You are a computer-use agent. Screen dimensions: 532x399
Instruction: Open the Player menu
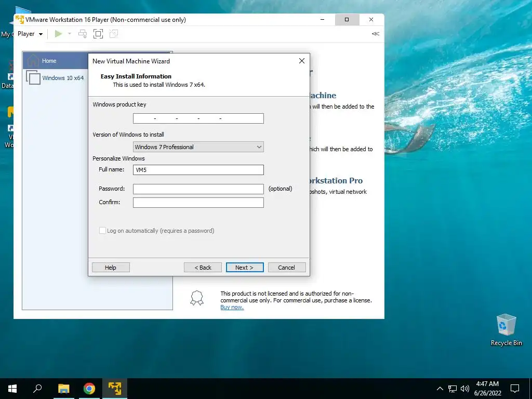30,34
